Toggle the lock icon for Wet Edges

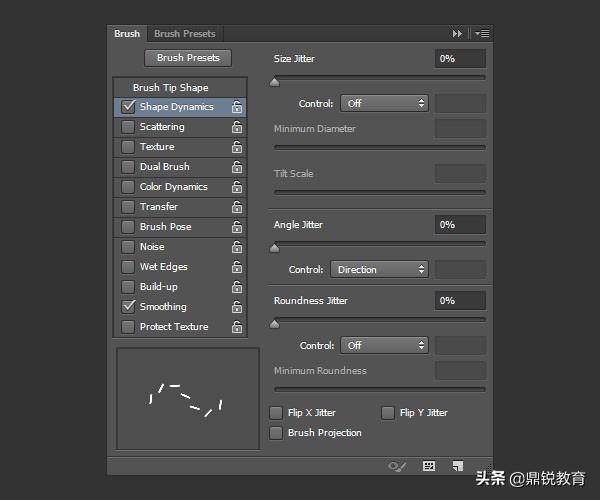[237, 267]
